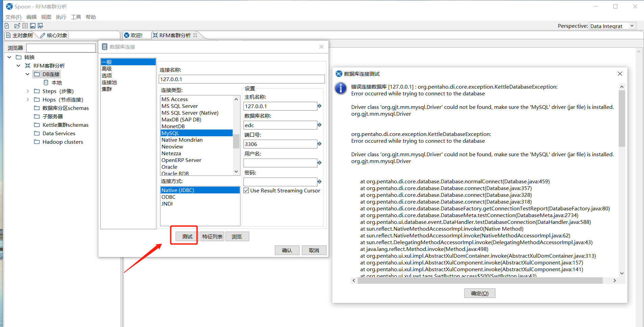Viewport: 644px width, 327px height.
Task: Click the 确定(O) button
Action: click(x=480, y=293)
